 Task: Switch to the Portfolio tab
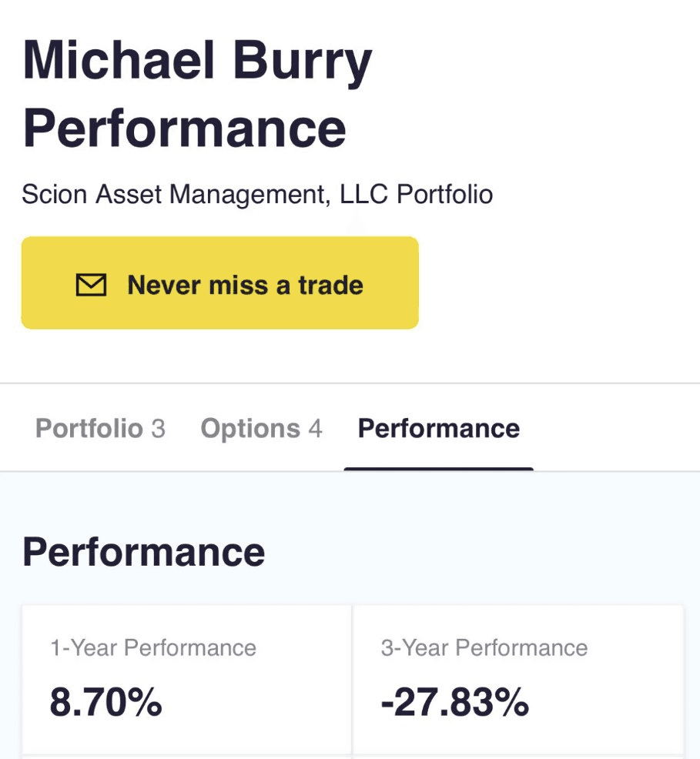point(89,428)
